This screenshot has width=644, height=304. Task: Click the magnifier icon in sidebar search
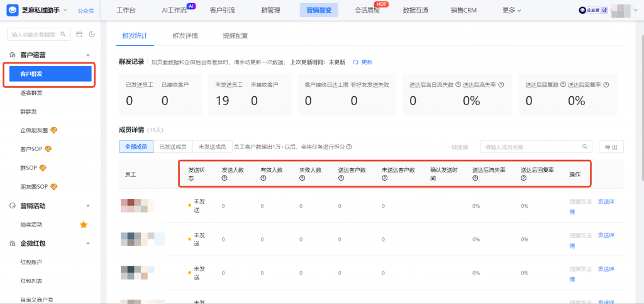64,35
